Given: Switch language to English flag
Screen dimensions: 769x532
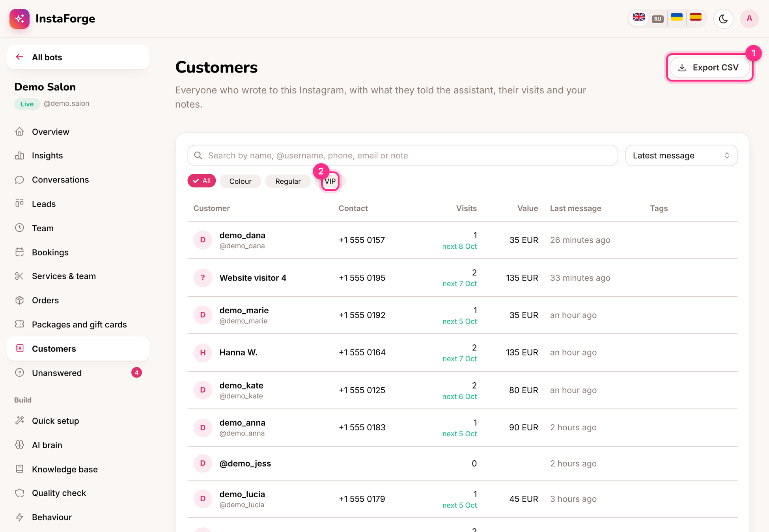Looking at the screenshot, I should click(638, 18).
